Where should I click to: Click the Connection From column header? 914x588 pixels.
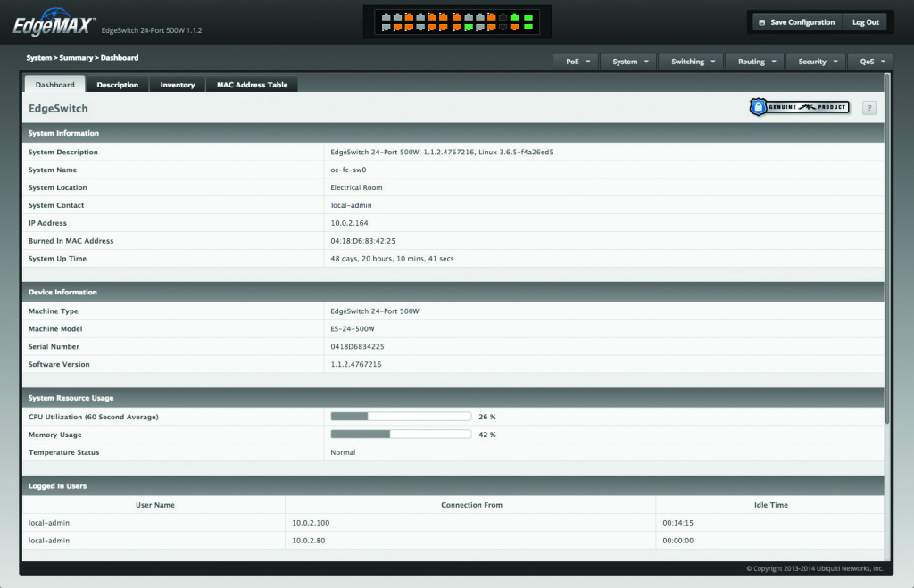(471, 505)
